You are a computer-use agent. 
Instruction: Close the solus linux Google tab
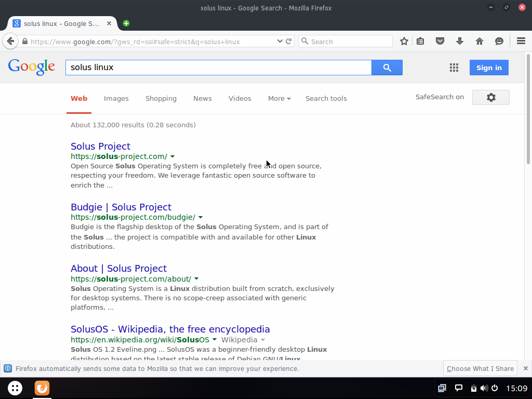pyautogui.click(x=109, y=23)
